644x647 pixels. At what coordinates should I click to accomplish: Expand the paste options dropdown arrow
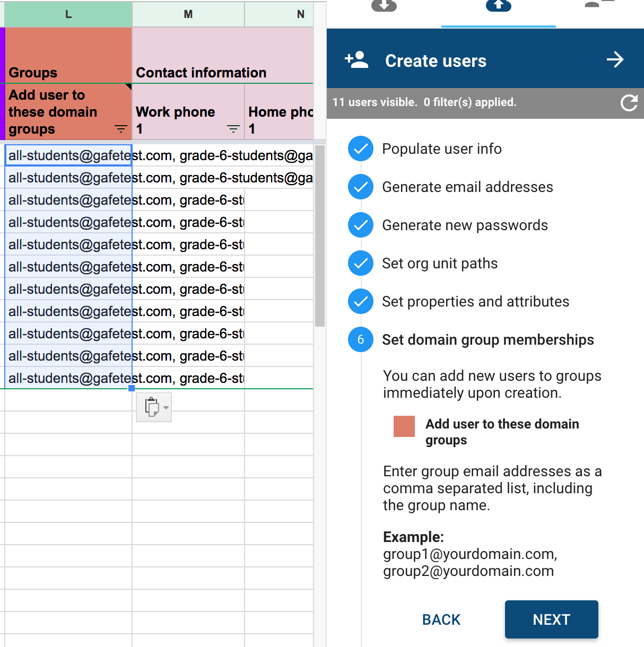pos(166,408)
